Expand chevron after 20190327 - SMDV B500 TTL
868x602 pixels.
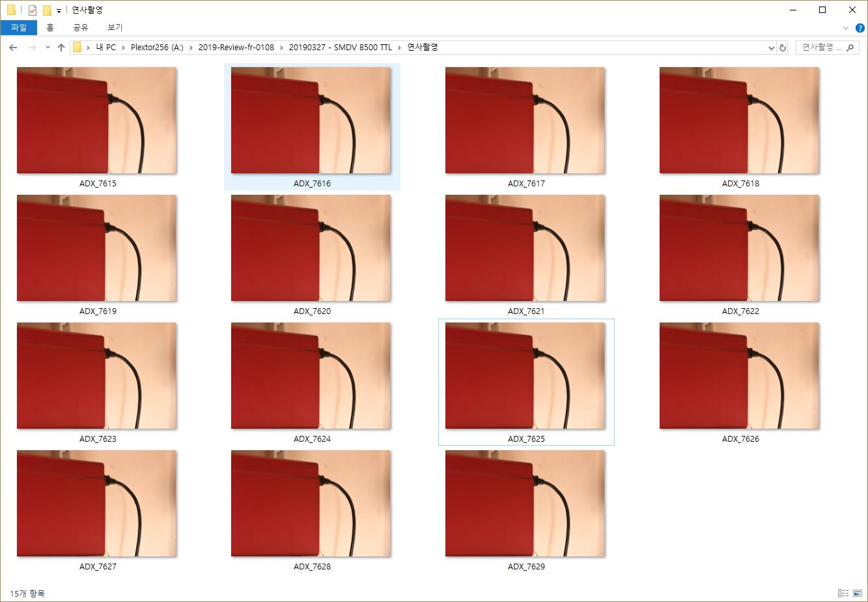[400, 48]
